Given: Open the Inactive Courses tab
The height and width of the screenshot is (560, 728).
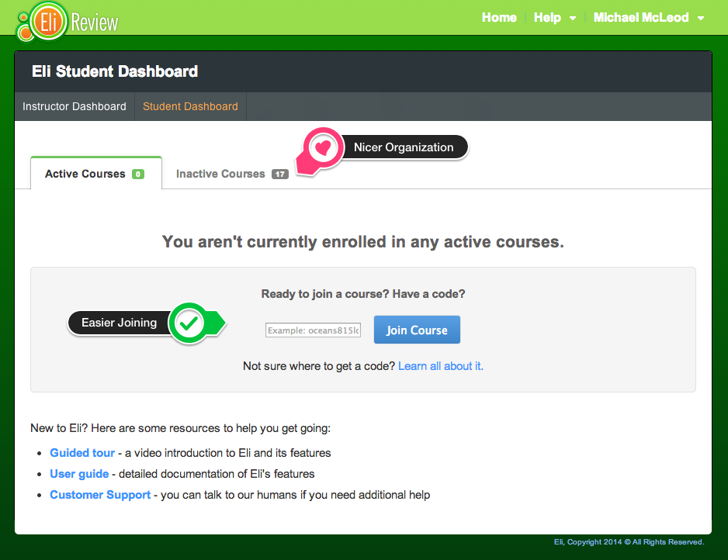Looking at the screenshot, I should click(x=232, y=174).
